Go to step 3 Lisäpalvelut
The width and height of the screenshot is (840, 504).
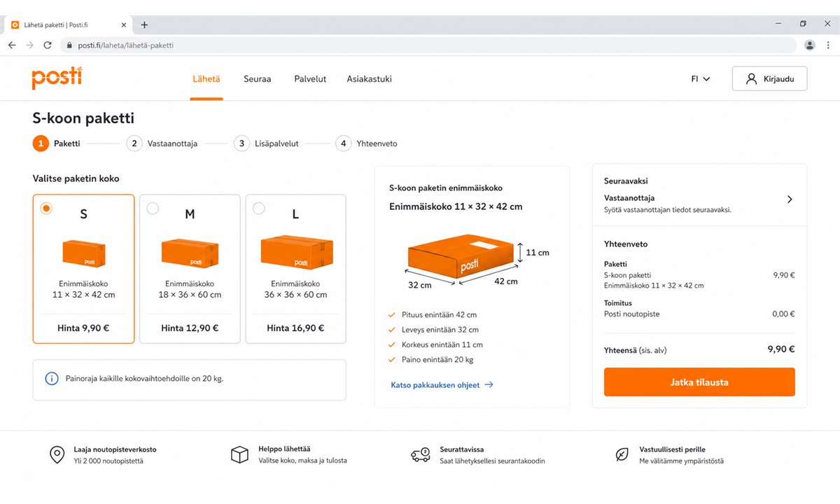[267, 143]
